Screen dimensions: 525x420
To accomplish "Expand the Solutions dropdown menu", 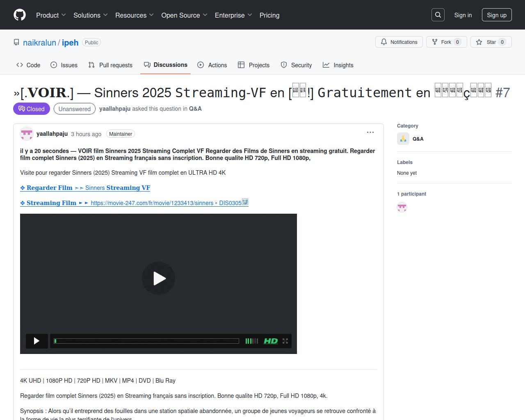I will tap(91, 15).
